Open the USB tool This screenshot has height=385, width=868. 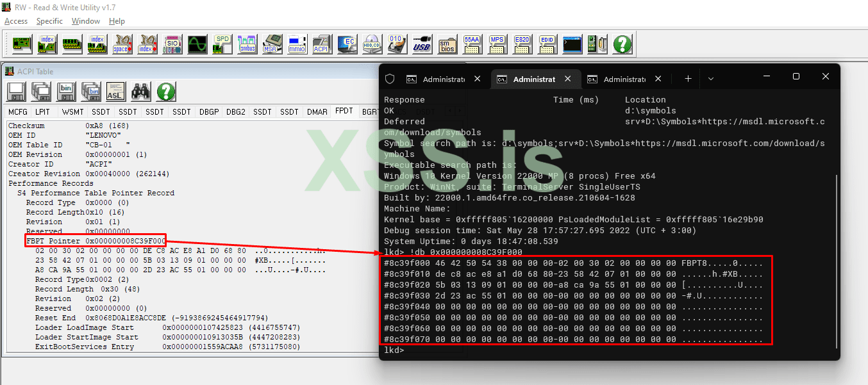422,44
